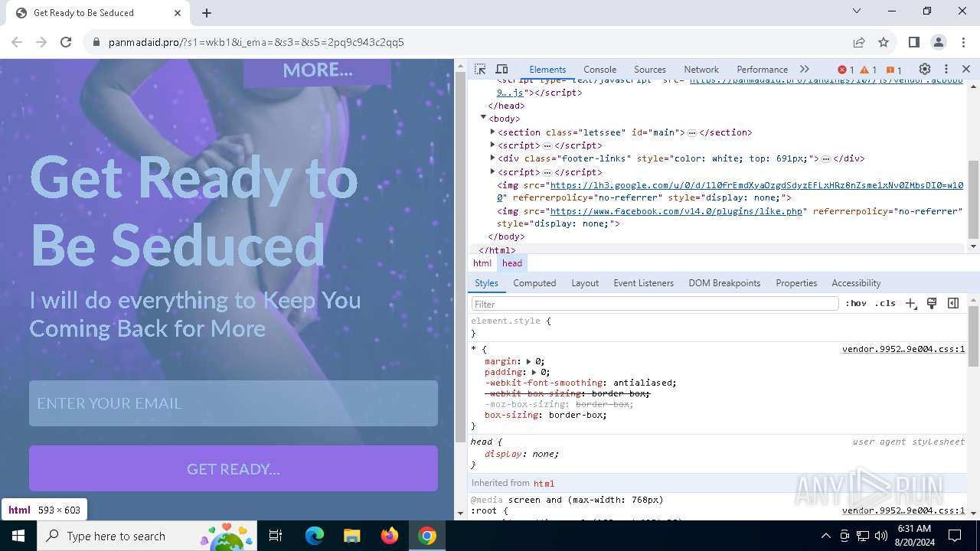Open the Performance tab

[x=762, y=69]
